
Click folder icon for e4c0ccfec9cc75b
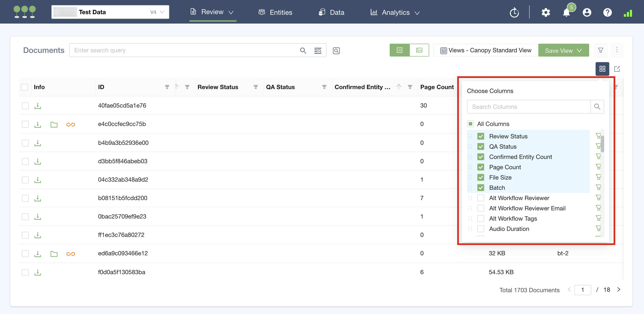click(x=54, y=124)
